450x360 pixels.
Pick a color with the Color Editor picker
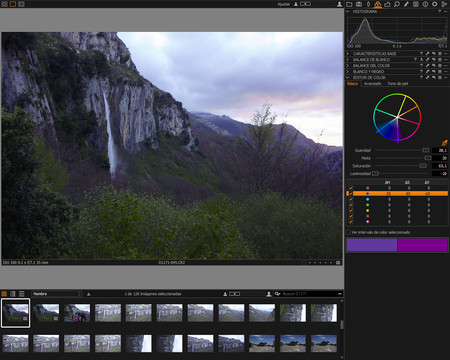444,143
